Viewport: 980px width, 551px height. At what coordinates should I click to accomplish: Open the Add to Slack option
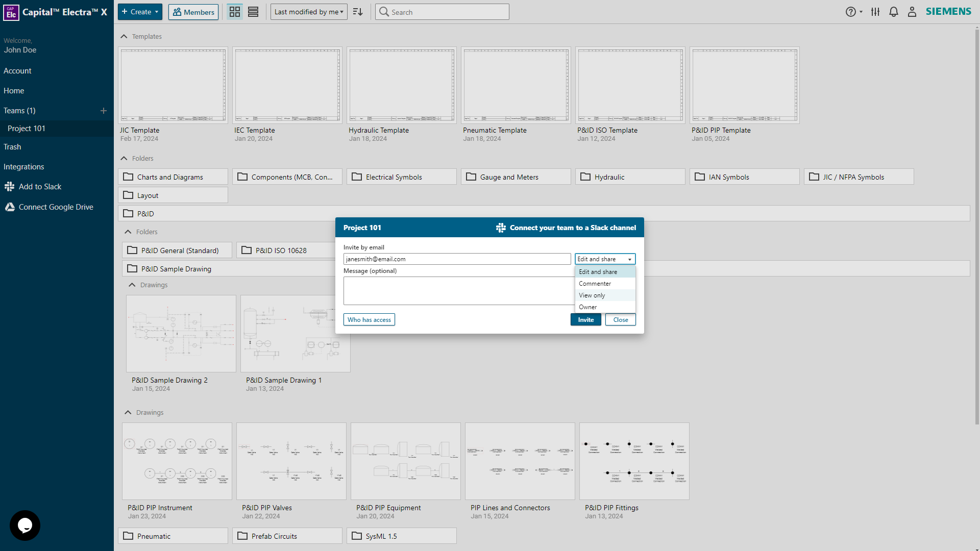tap(39, 186)
